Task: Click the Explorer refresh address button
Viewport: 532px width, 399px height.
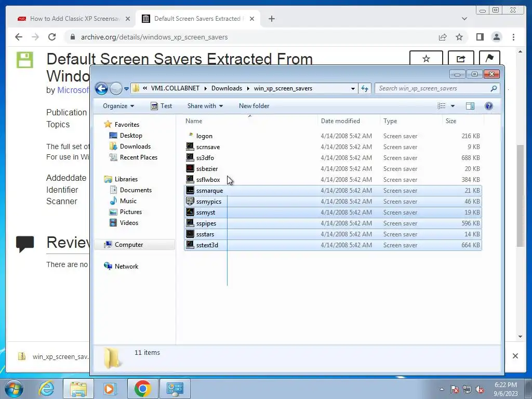Action: pos(365,88)
